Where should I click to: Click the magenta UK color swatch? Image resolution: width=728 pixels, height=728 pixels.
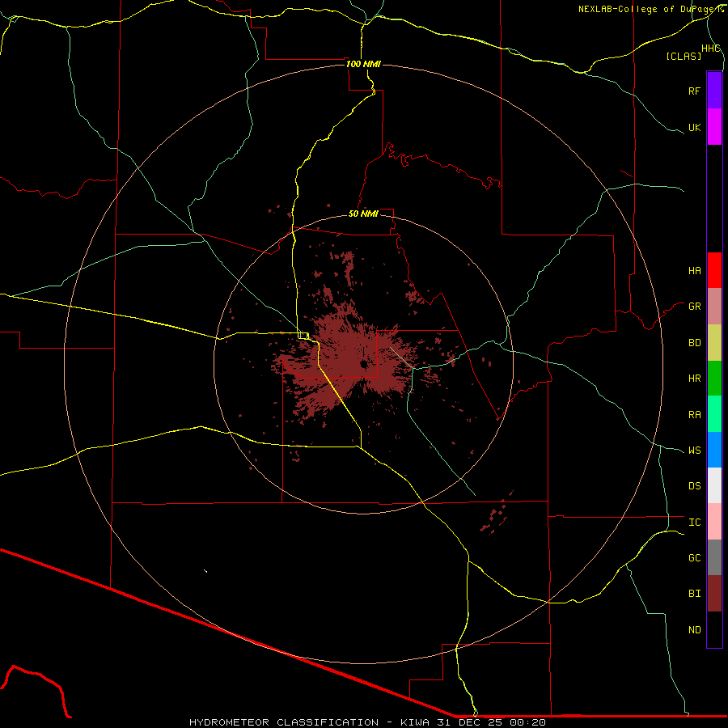[714, 127]
